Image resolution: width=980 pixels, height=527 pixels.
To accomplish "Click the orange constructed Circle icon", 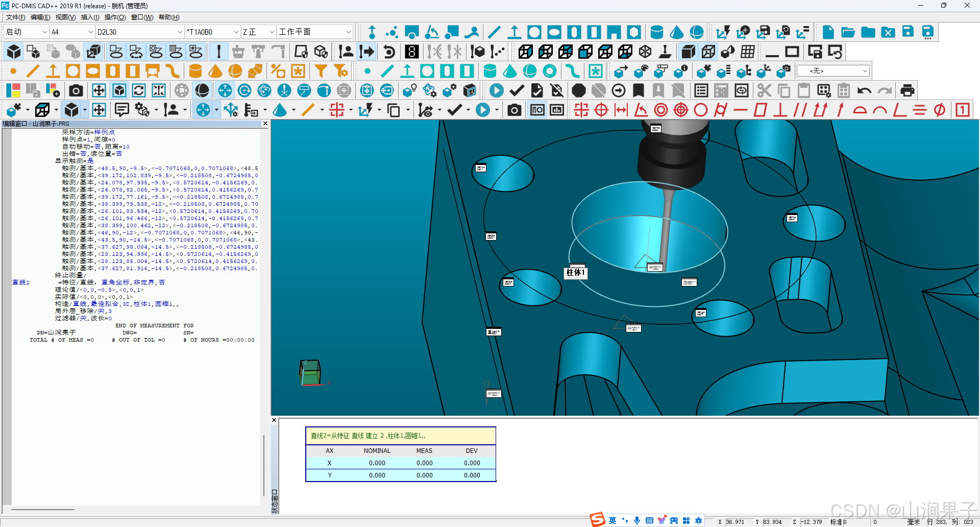I will pyautogui.click(x=73, y=71).
